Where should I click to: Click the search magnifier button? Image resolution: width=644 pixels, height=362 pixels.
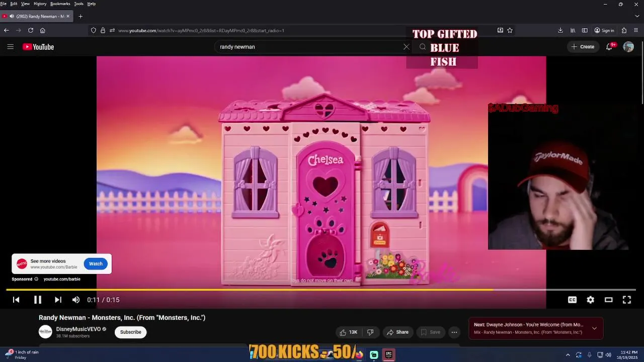coord(423,47)
